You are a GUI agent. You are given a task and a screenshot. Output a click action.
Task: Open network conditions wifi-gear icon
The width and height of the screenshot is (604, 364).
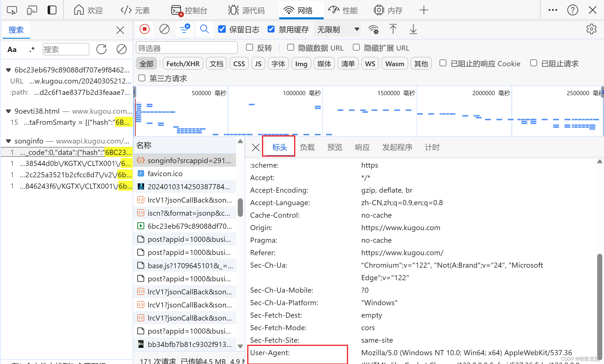click(x=374, y=29)
